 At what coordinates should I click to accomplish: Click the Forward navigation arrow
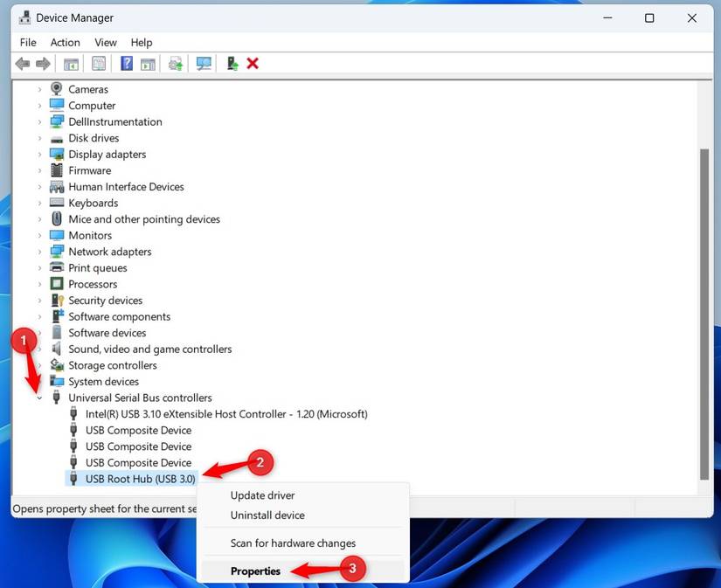click(x=41, y=63)
